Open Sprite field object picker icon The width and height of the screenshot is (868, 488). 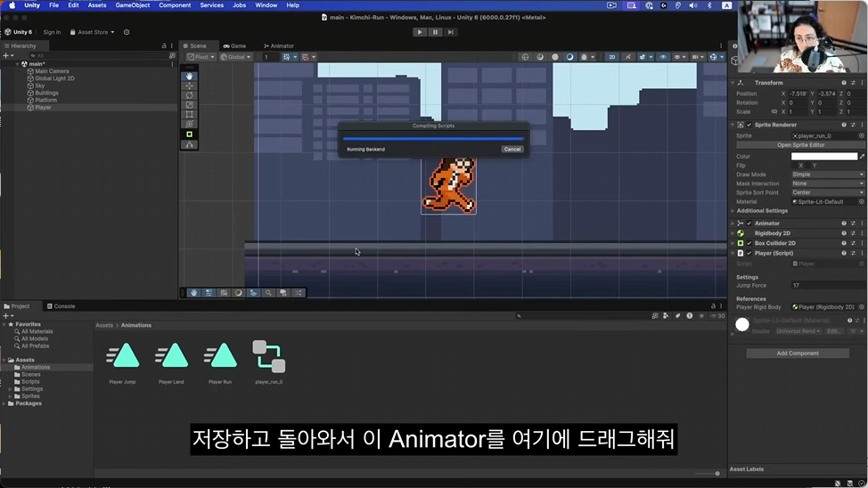coord(862,136)
